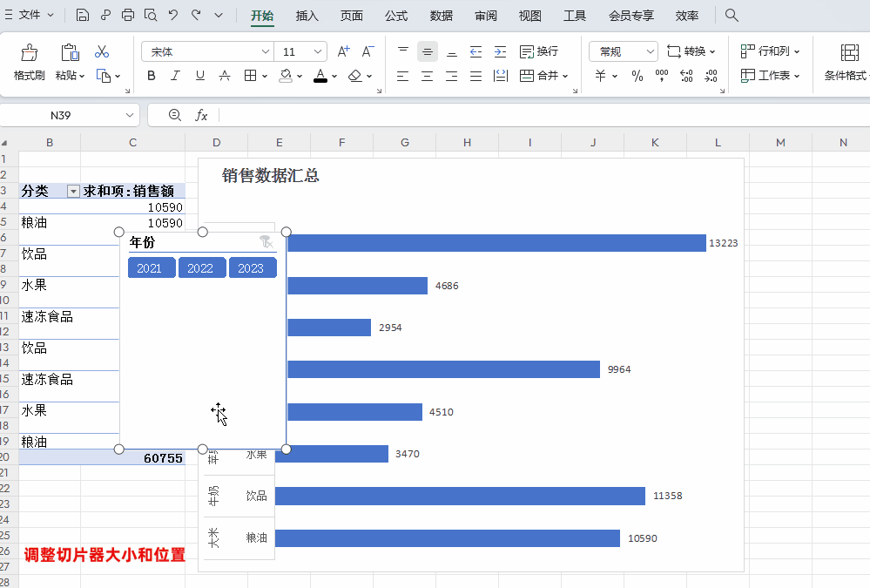This screenshot has width=870, height=588.
Task: Toggle 2022 in the 年份 slicer
Action: click(x=200, y=268)
